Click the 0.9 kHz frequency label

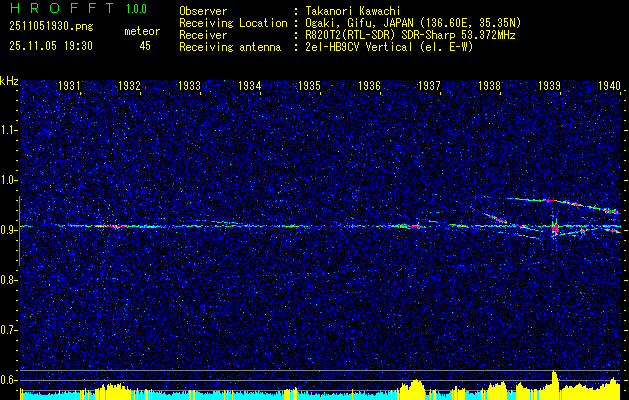click(8, 230)
